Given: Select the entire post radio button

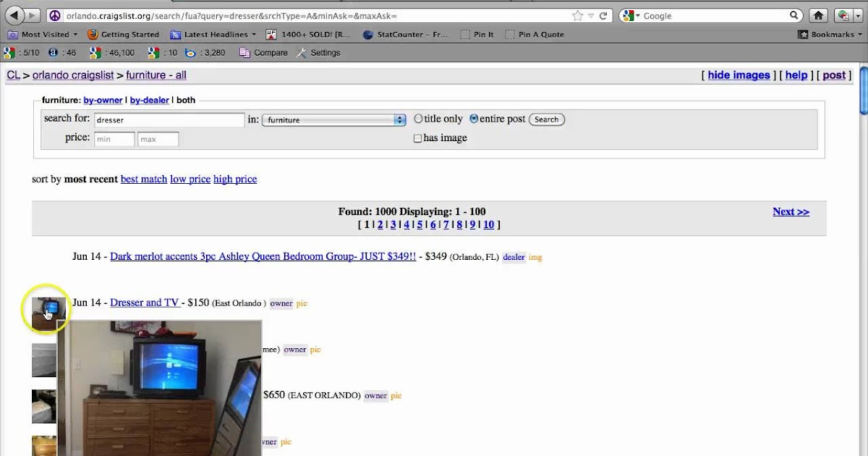Looking at the screenshot, I should click(x=474, y=119).
